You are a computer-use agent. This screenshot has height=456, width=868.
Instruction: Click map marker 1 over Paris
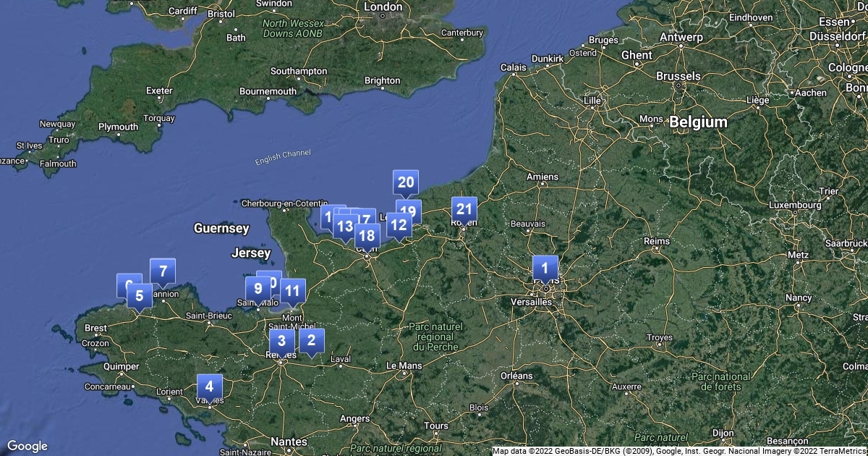tap(545, 268)
